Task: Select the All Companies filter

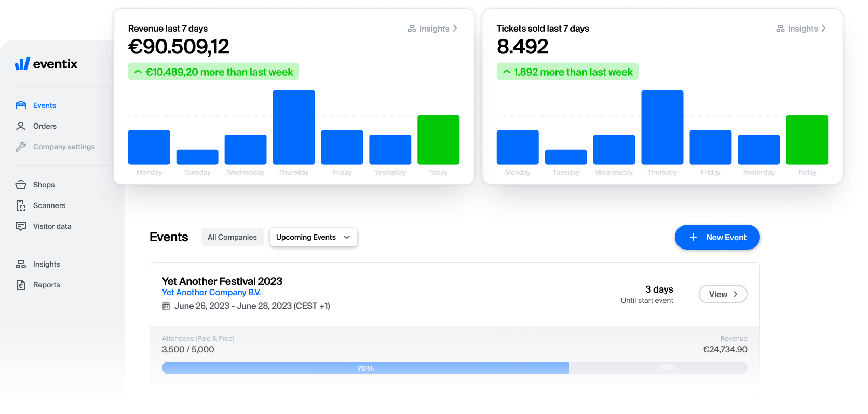Action: coord(232,237)
